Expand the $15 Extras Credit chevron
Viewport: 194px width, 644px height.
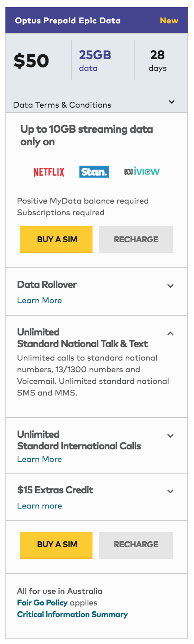click(x=170, y=491)
